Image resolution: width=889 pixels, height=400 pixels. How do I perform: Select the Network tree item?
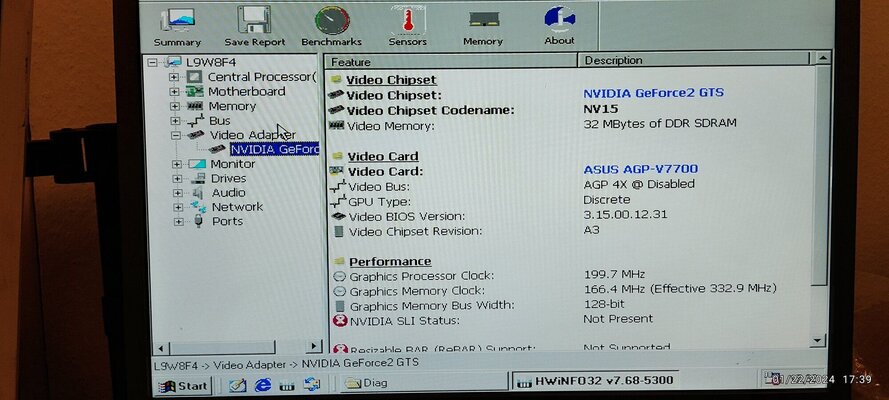click(x=237, y=207)
